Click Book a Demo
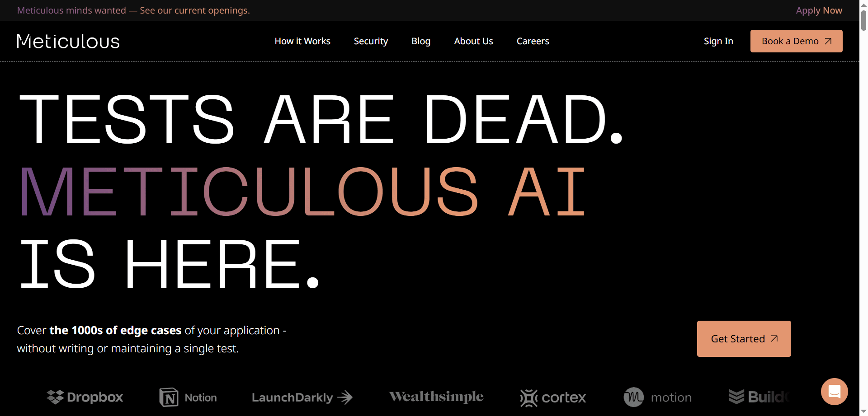This screenshot has height=416, width=868. point(796,41)
